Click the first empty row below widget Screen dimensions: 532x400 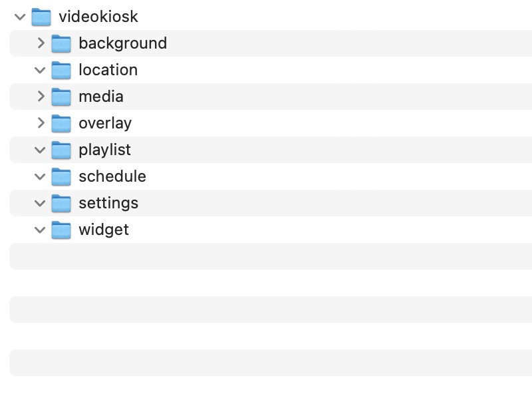point(266,256)
